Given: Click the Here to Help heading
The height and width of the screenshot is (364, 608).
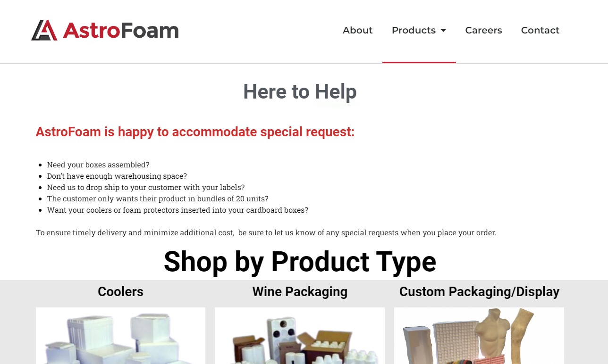Looking at the screenshot, I should (x=300, y=91).
